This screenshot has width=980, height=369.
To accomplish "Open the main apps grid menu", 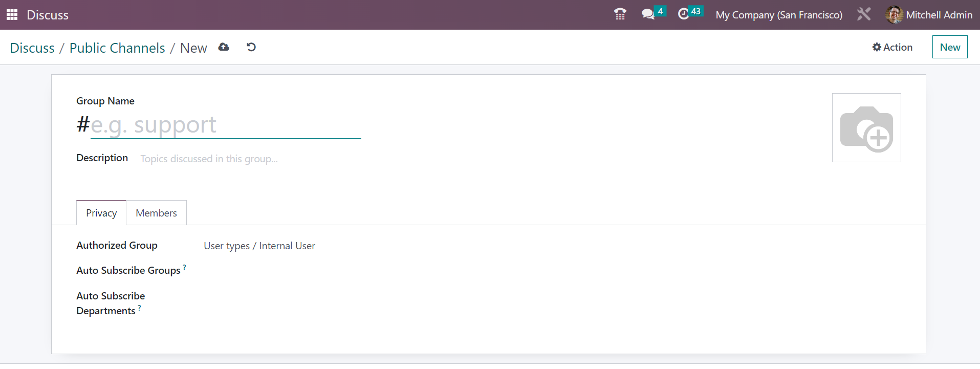I will point(12,15).
